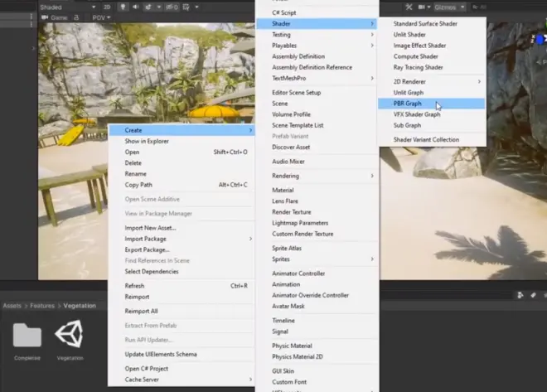Viewport: 547px width, 392px height.
Task: Choose PBR Graph from the shader submenu
Action: pyautogui.click(x=431, y=104)
